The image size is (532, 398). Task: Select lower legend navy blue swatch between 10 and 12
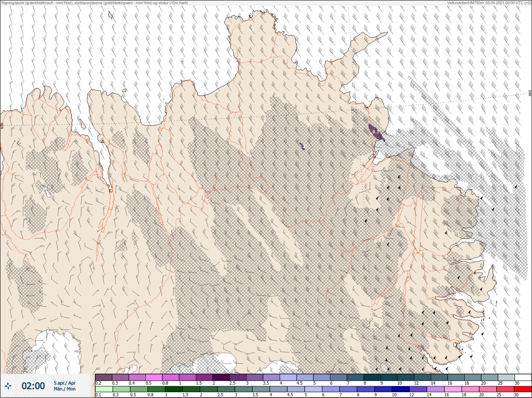(400, 389)
